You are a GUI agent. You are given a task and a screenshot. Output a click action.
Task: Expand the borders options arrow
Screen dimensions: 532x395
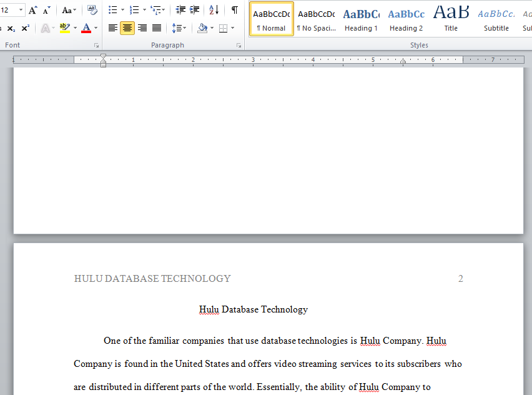pyautogui.click(x=233, y=28)
